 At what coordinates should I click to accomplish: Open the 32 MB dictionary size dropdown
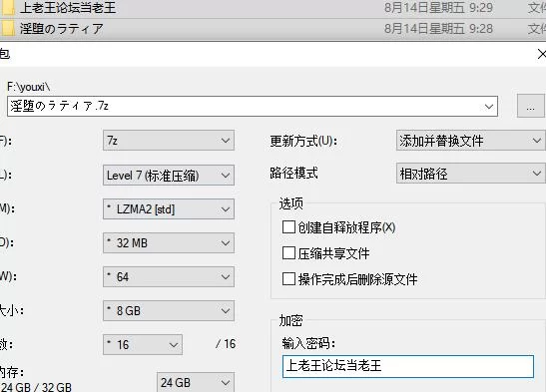(169, 242)
